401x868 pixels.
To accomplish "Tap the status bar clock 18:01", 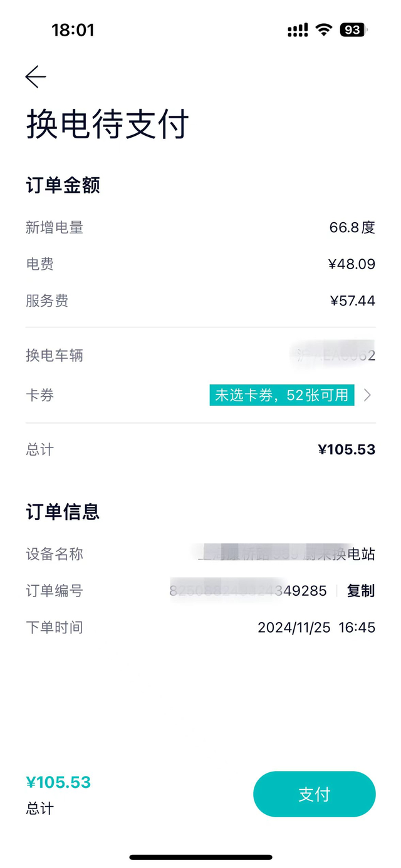I will click(x=73, y=30).
